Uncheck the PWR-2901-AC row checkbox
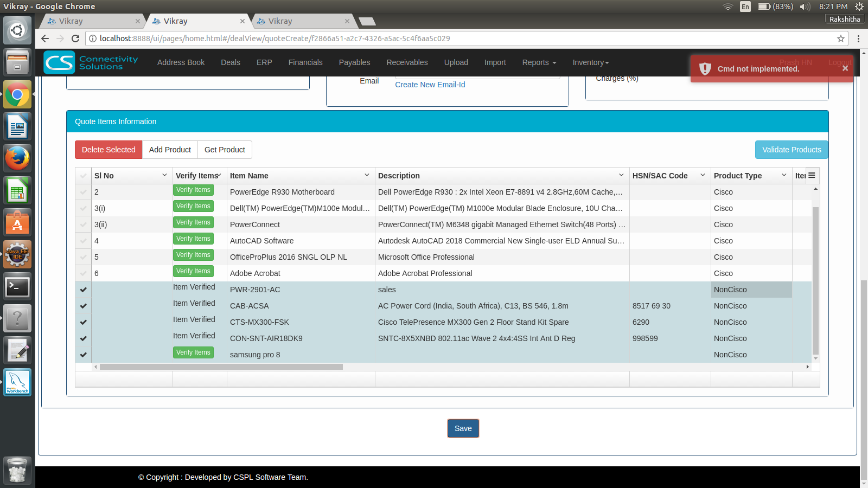 click(83, 290)
